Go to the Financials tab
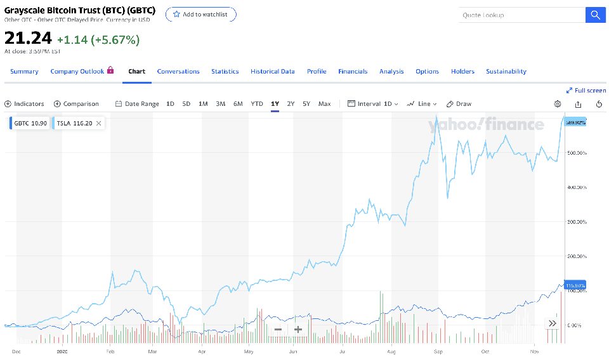 tap(353, 72)
